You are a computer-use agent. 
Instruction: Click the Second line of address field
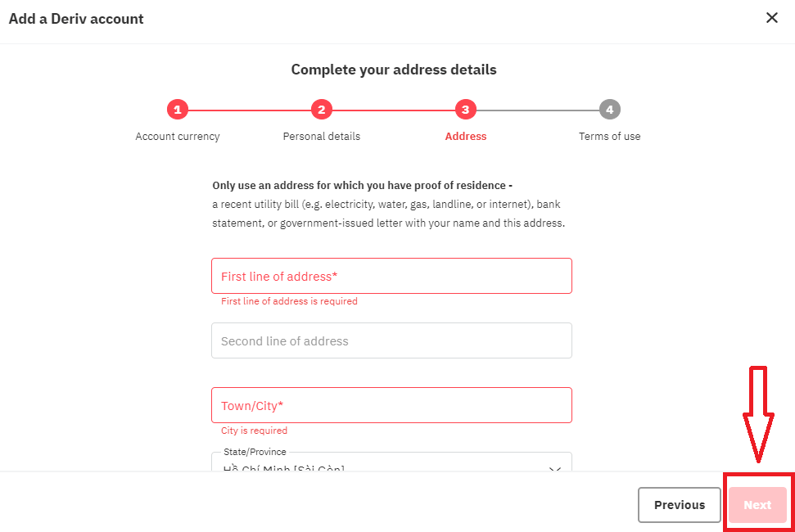point(391,340)
